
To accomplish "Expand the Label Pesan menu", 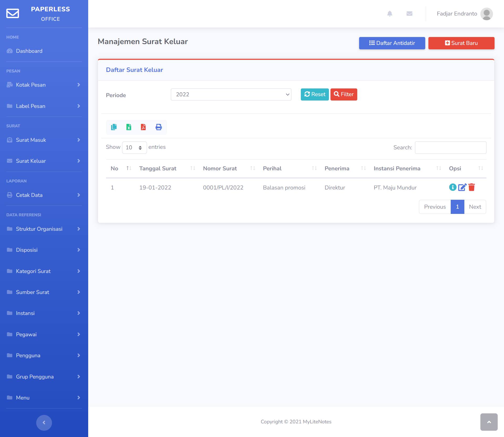I will [44, 106].
